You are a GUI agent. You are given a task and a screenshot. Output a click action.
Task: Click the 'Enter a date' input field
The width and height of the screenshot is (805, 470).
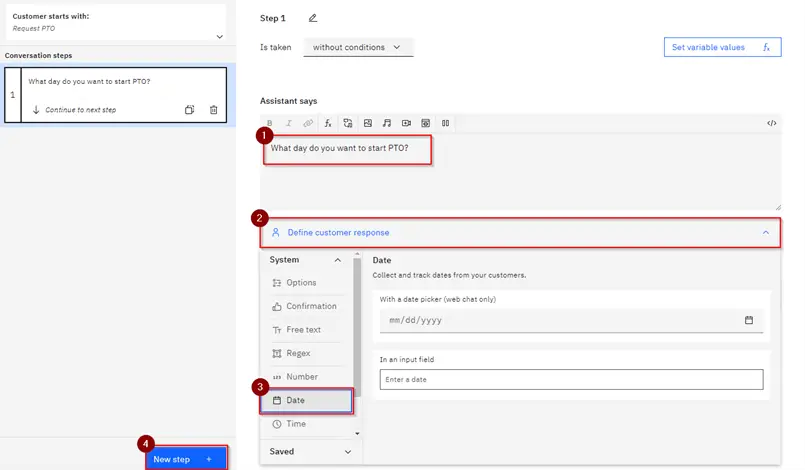571,380
